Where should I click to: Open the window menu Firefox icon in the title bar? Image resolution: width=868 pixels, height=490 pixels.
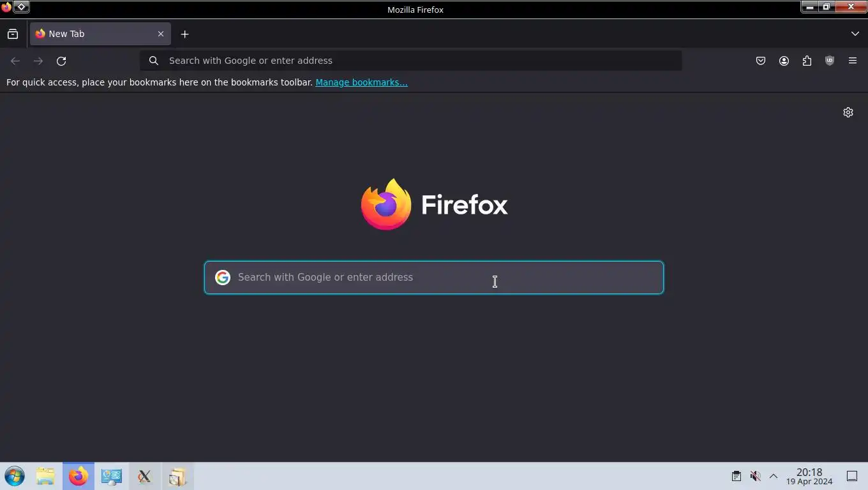[6, 7]
